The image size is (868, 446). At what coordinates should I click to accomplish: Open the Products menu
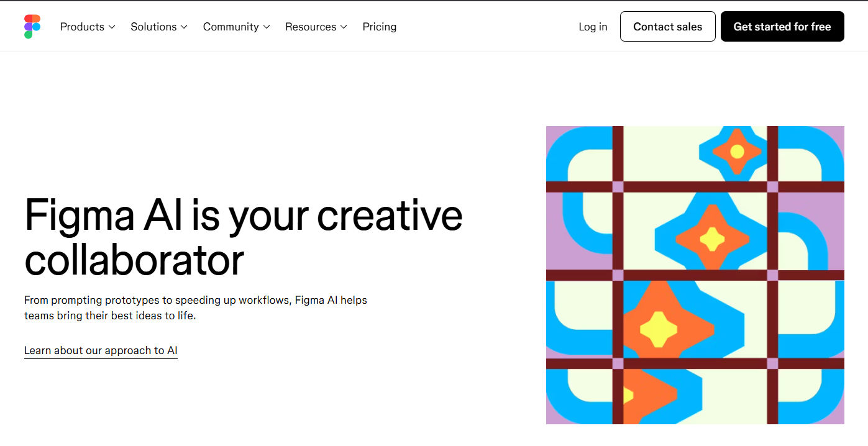[82, 27]
